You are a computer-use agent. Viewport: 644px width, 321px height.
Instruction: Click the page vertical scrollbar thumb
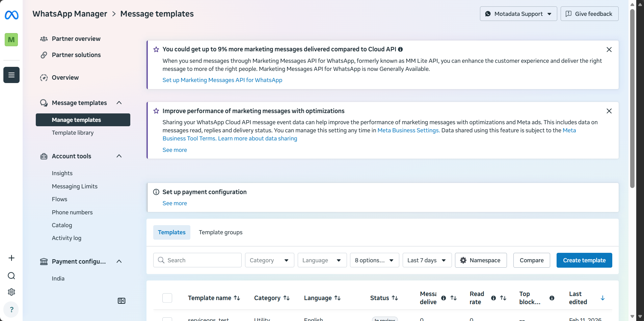tap(632, 98)
